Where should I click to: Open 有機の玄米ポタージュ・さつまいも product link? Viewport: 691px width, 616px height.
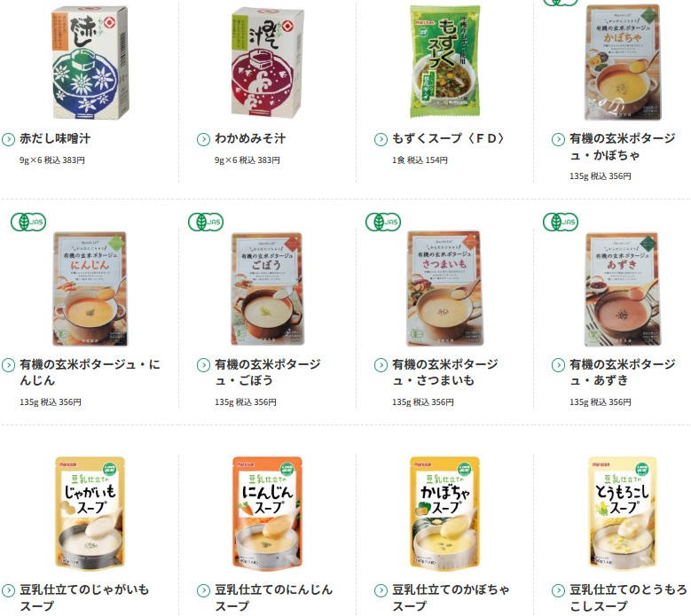445,372
